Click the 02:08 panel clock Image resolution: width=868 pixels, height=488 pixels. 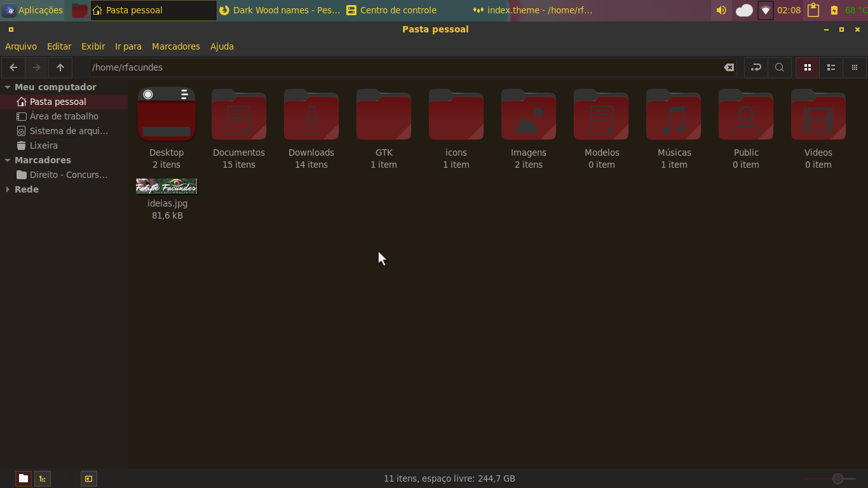[789, 10]
